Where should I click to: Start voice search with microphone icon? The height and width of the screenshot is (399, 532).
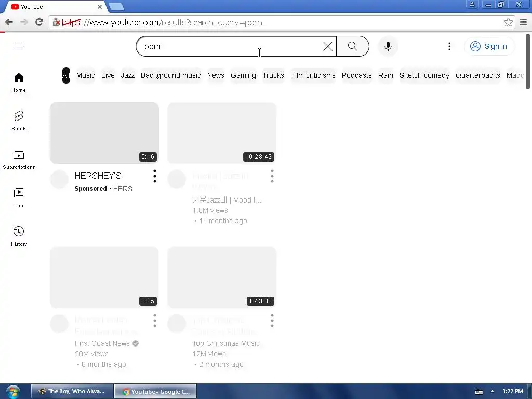coord(388,46)
